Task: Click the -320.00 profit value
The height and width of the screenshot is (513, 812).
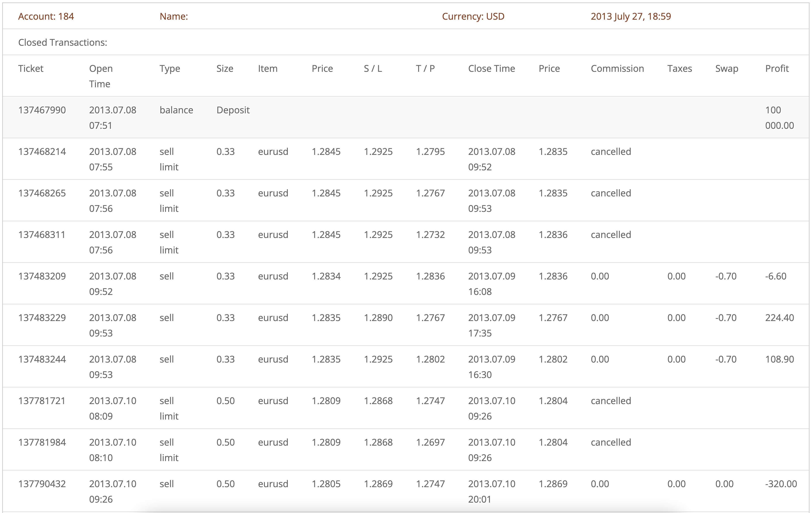Action: (x=781, y=484)
